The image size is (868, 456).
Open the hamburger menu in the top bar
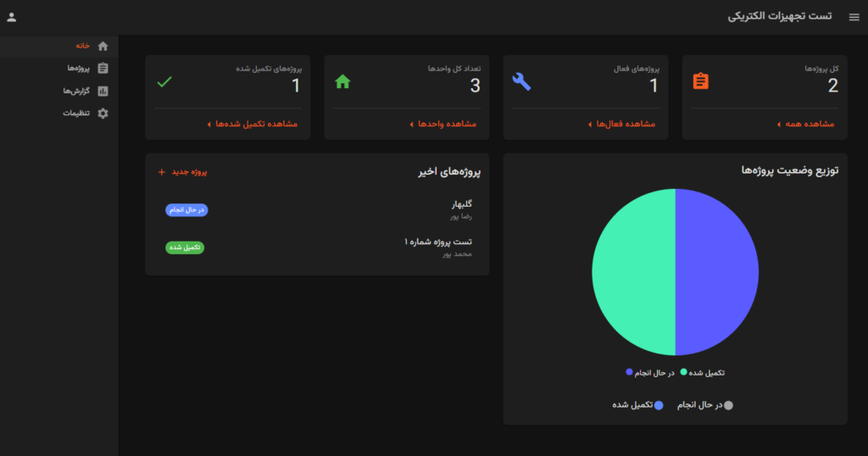tap(854, 17)
